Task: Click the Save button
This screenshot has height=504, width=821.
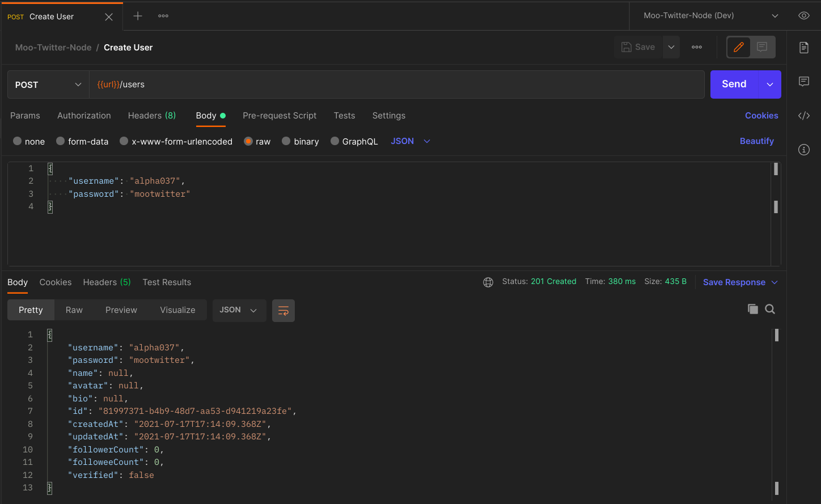Action: point(638,47)
